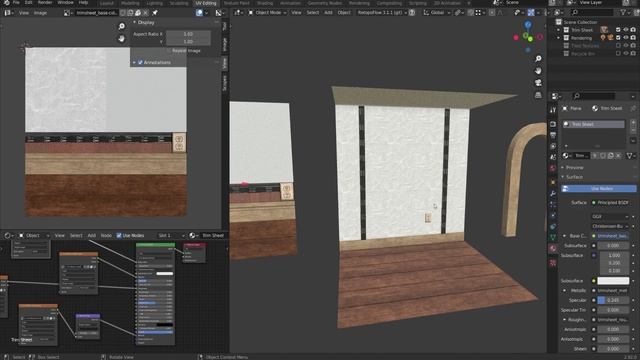Open the Christensen-Burley subsurface method dropdown

[610, 226]
